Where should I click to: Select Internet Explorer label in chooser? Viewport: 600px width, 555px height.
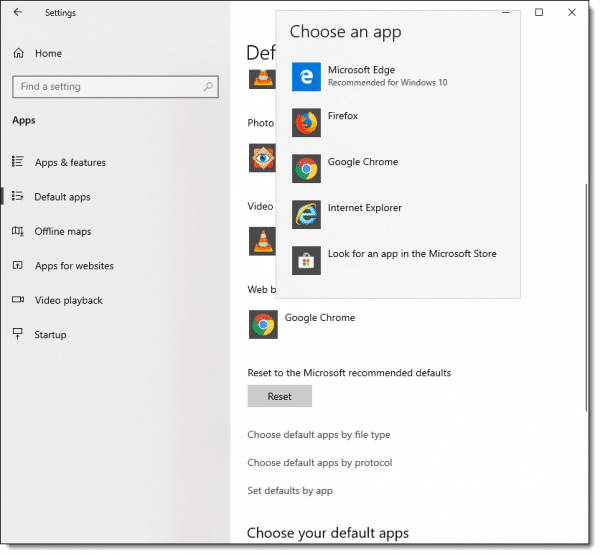[365, 208]
